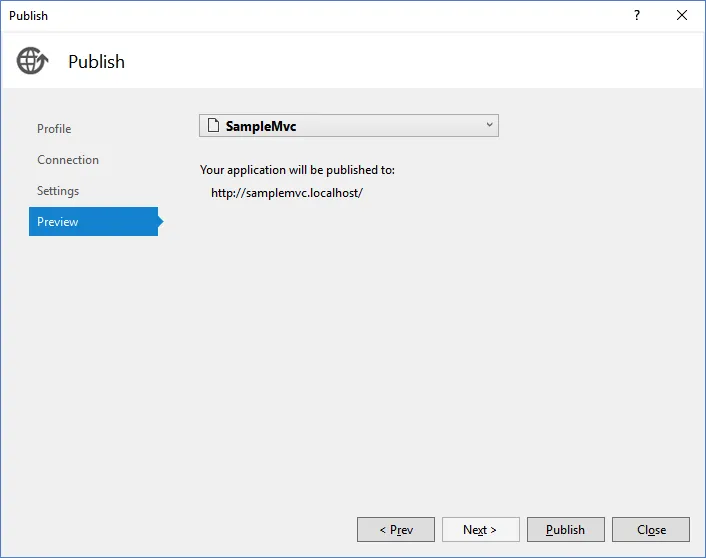Click the dropdown arrow of the profile combo box
Viewport: 706px width, 558px height.
pos(489,125)
